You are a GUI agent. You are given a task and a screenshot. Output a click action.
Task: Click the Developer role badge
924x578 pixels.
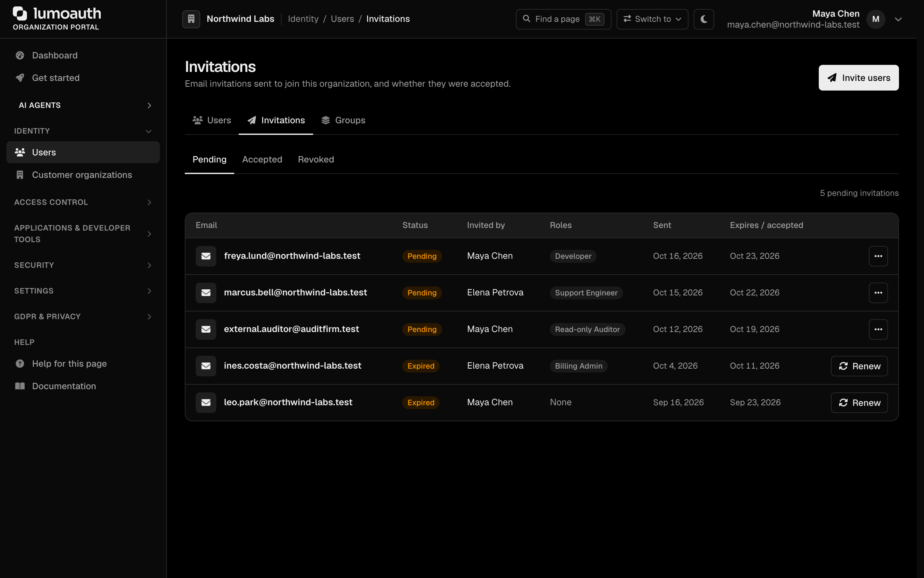pos(573,256)
